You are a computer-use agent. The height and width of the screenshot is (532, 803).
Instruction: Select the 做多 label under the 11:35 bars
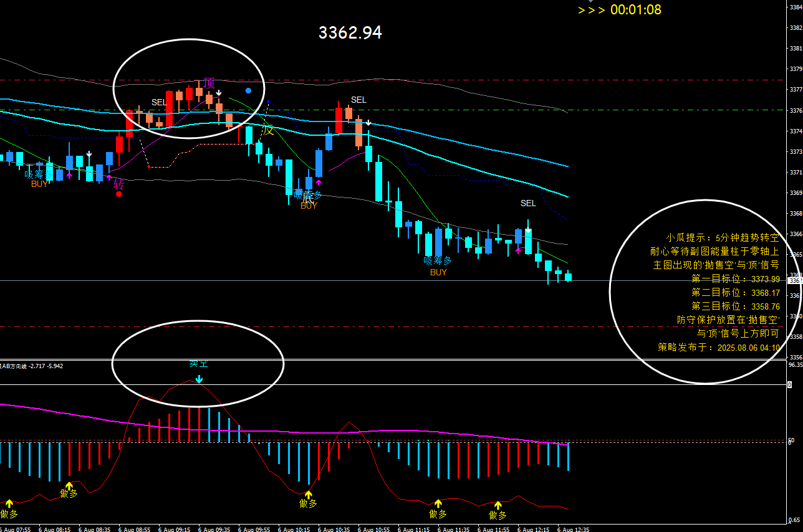coord(438,514)
